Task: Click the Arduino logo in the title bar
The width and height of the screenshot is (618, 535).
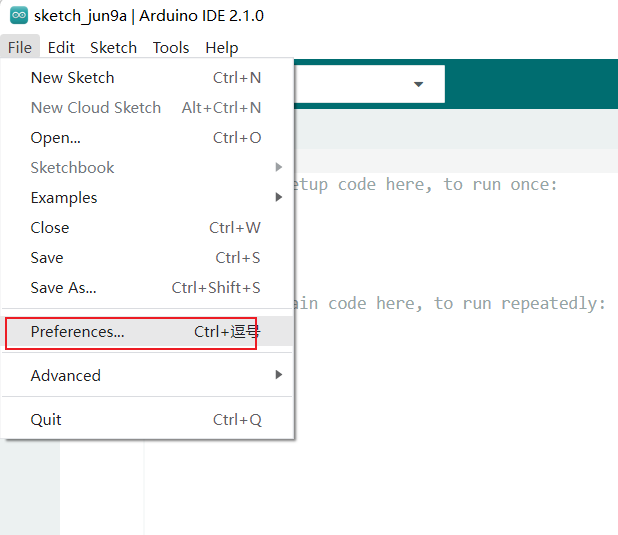Action: click(x=18, y=16)
